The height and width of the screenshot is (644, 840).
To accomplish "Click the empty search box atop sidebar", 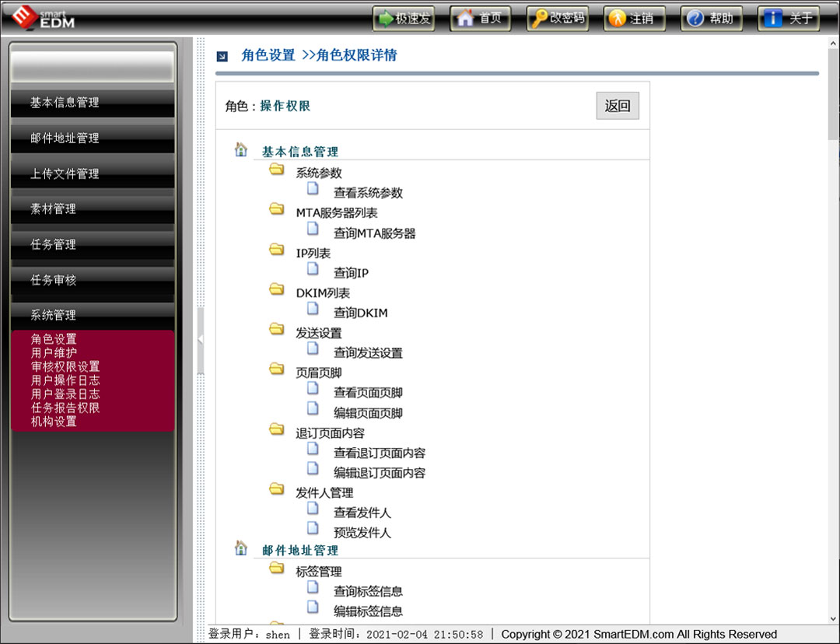I will (93, 66).
